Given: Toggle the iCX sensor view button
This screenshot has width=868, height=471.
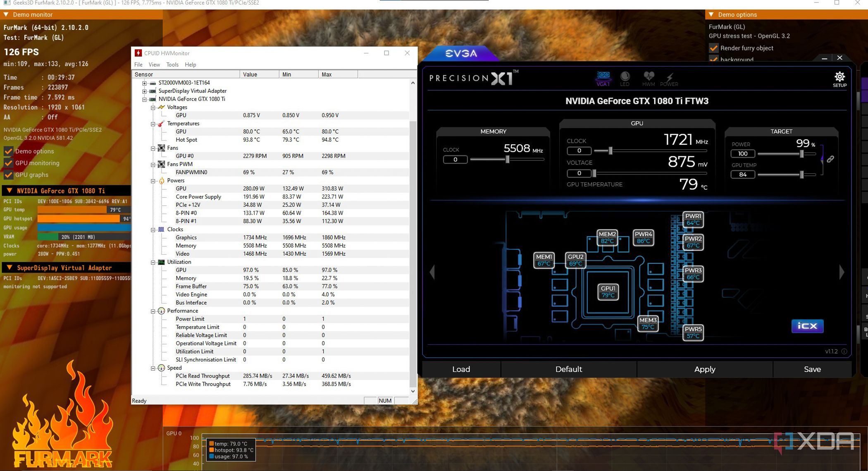Looking at the screenshot, I should point(807,326).
